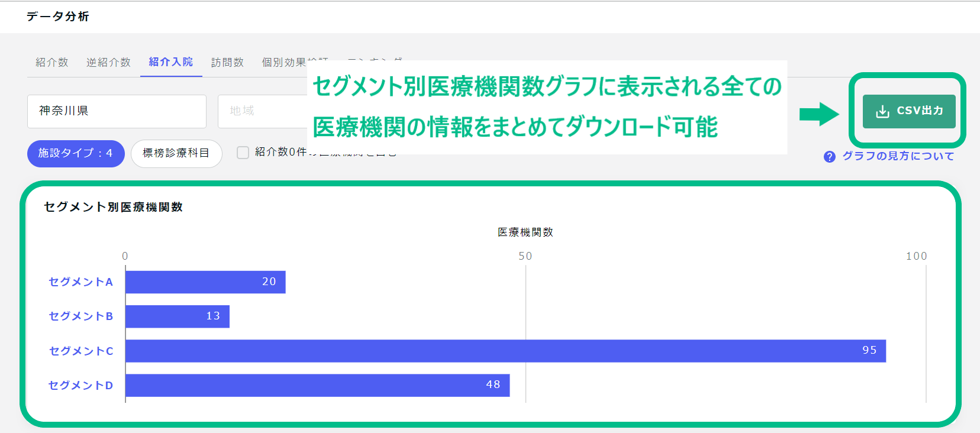Open the グラフの見方について help link

click(898, 156)
